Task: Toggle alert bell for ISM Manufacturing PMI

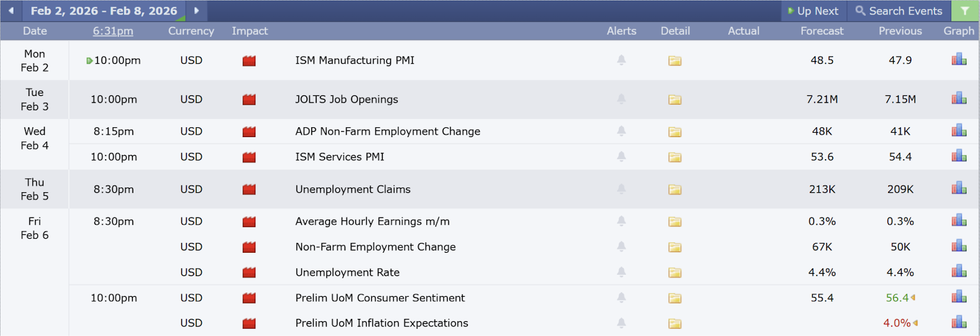Action: tap(621, 60)
